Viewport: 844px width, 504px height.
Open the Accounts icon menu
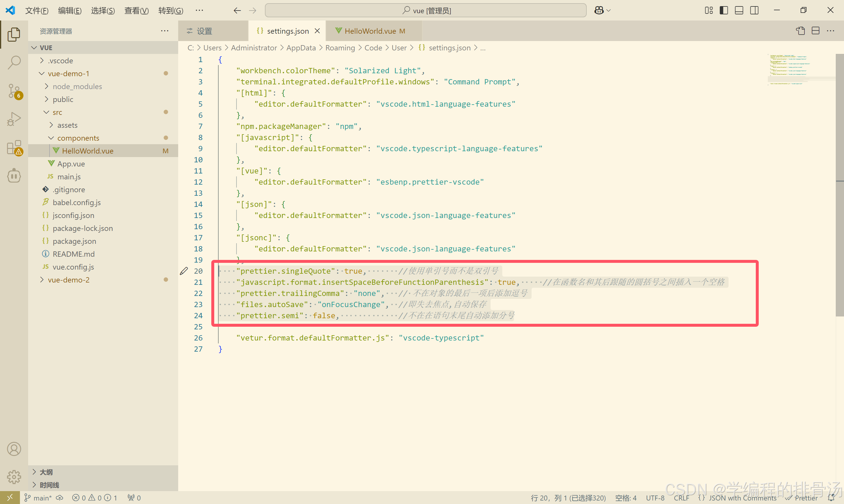tap(14, 449)
